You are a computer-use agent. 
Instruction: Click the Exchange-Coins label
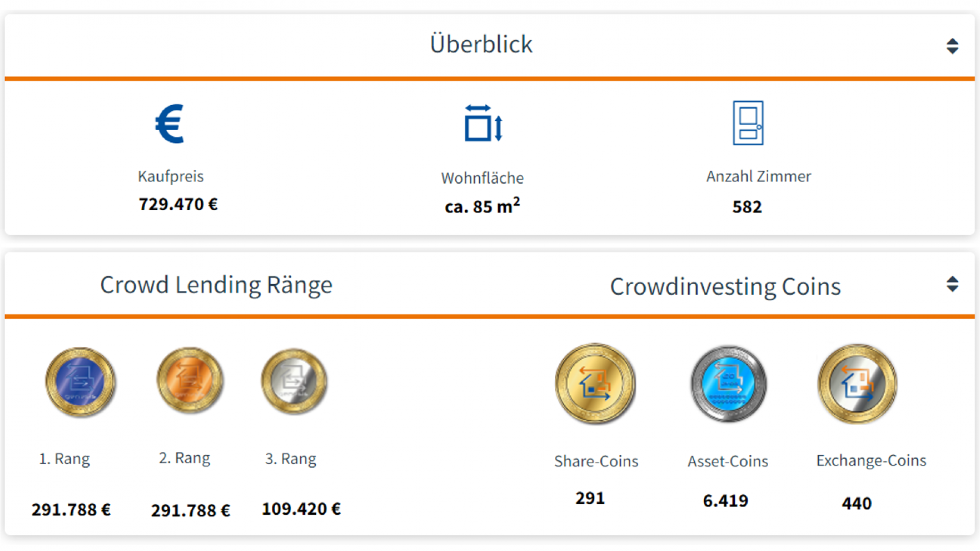click(871, 461)
